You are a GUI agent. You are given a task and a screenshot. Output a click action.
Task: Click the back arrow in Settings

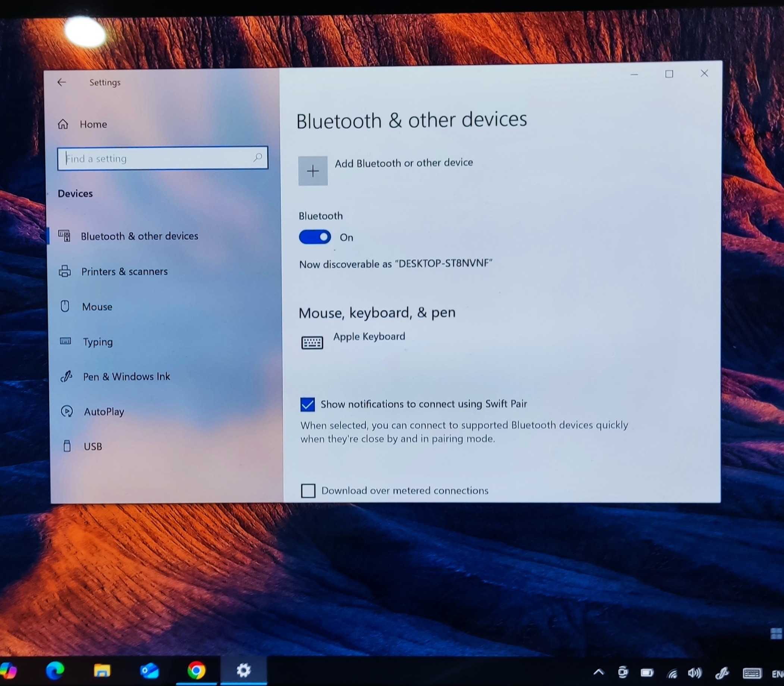(x=62, y=82)
